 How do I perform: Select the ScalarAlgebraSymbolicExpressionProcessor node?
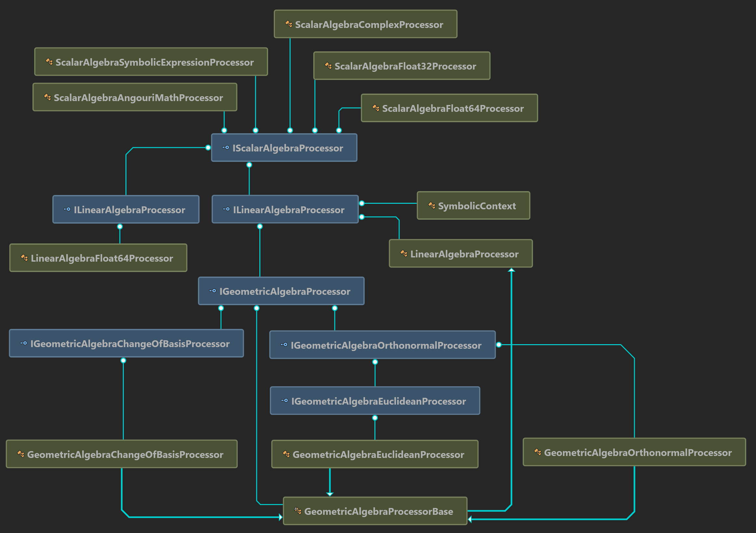(x=151, y=62)
